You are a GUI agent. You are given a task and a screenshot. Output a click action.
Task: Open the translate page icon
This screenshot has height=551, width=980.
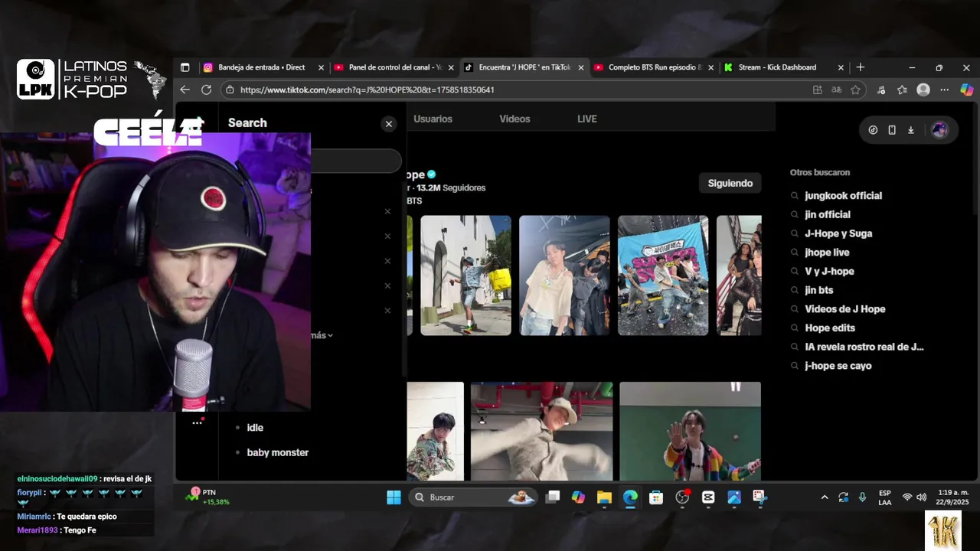836,90
